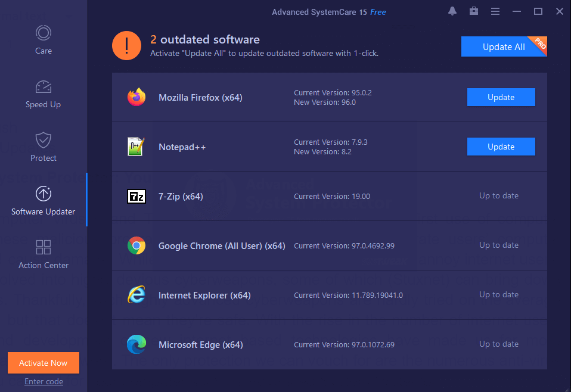Open the Action Center grid icon

(x=44, y=247)
